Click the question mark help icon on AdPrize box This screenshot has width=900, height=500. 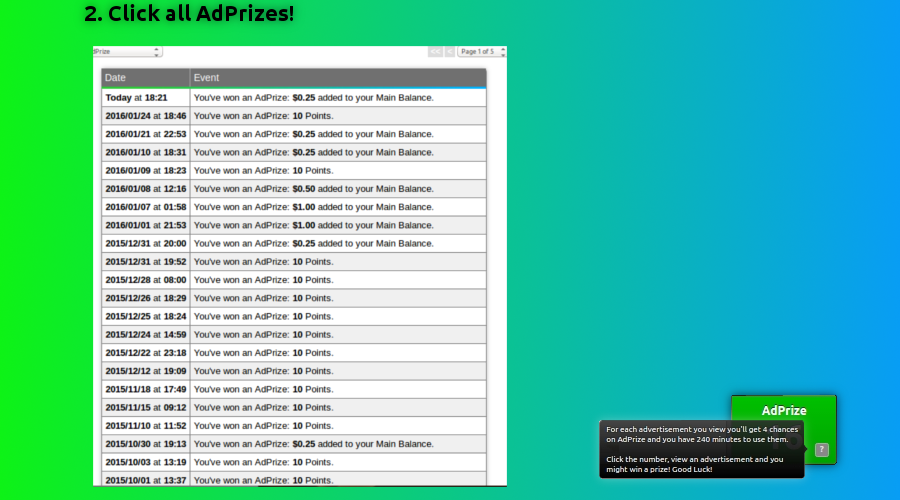pyautogui.click(x=821, y=449)
